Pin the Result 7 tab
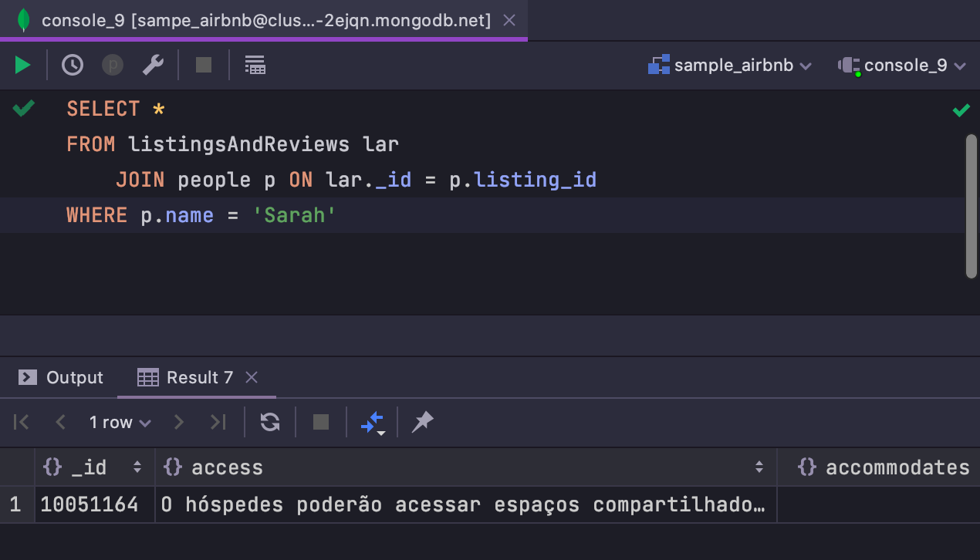Screen dimensions: 980x560 [422, 422]
